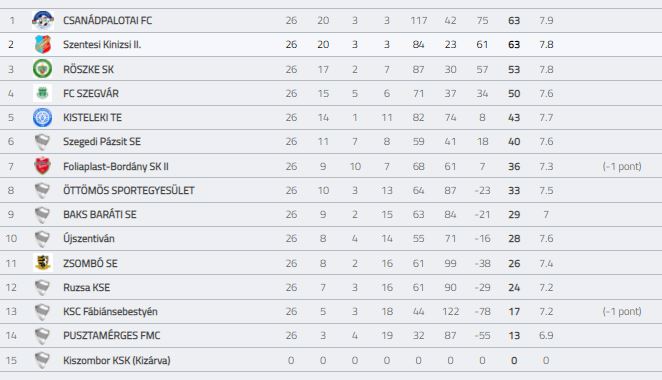This screenshot has height=380, width=662.
Task: Open the Röszke SK green crest
Action: click(x=43, y=69)
